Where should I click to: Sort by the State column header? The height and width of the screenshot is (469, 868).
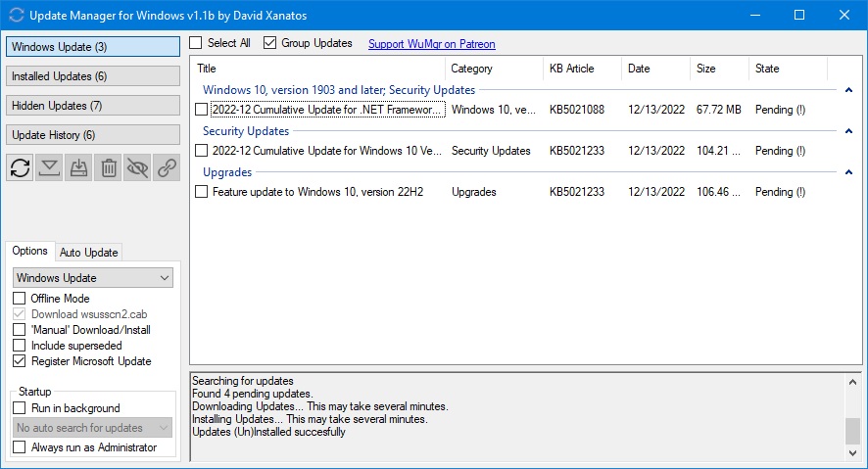click(789, 69)
